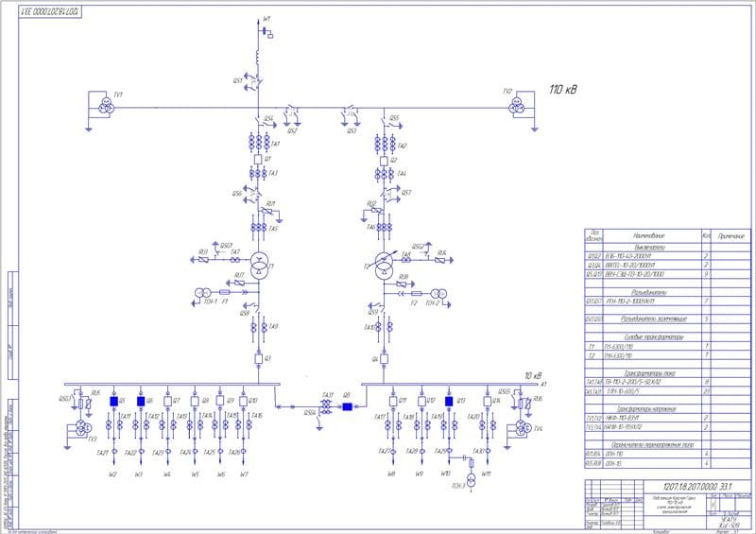Select the Q3 breaker symbol

(258, 359)
